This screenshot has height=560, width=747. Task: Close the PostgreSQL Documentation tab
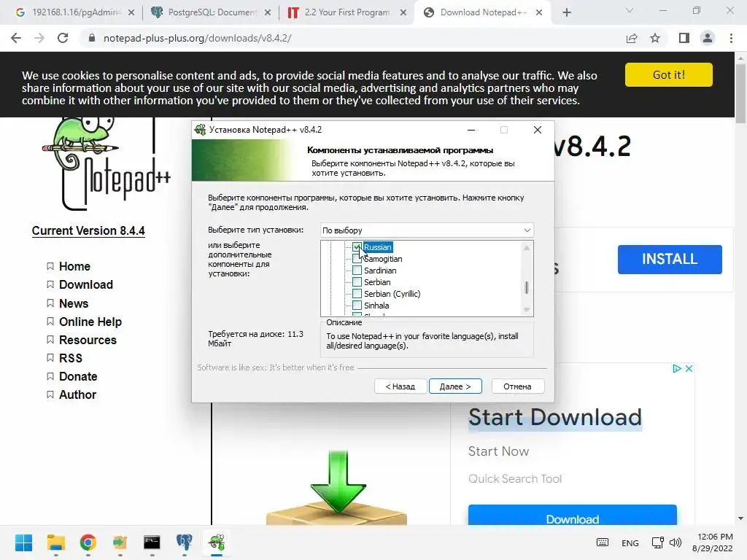268,13
